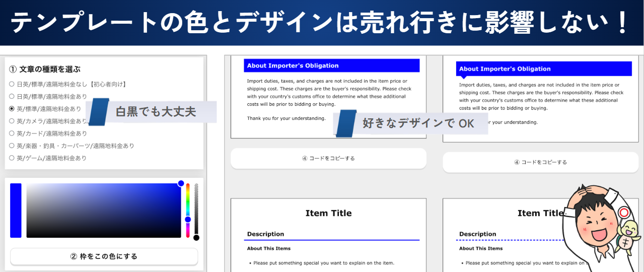
Task: Select the 英/カメラ/遠隔地料金あり radio option
Action: tap(12, 121)
